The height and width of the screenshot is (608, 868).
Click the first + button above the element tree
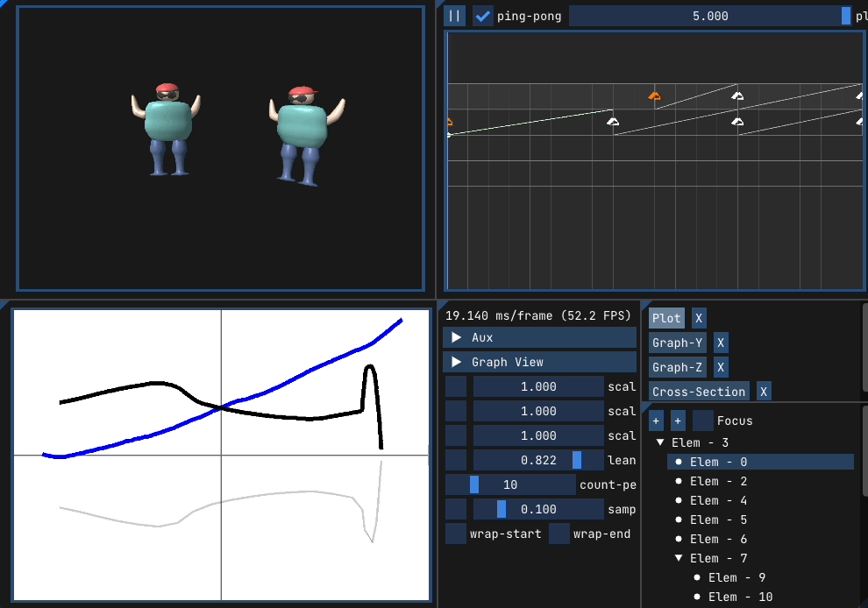click(656, 421)
